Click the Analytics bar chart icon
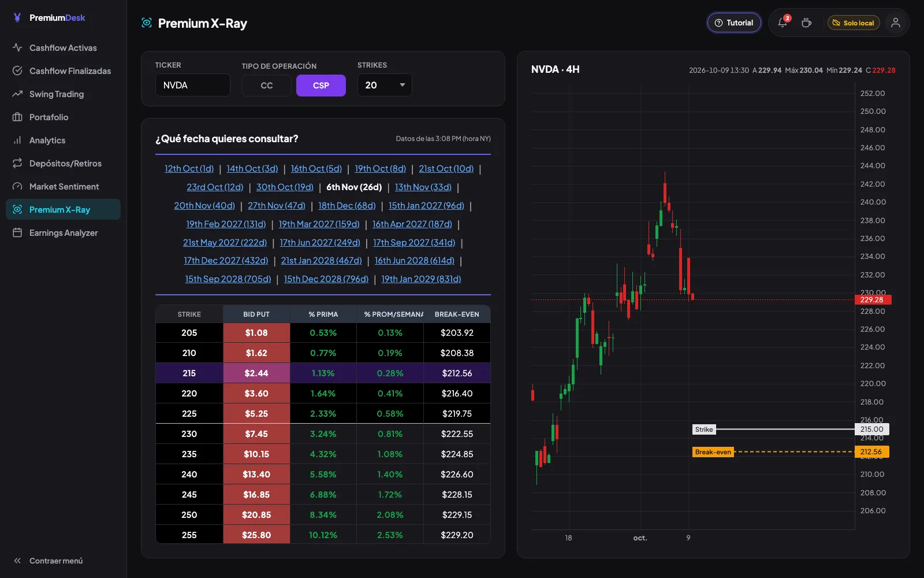The width and height of the screenshot is (924, 578). [x=17, y=140]
